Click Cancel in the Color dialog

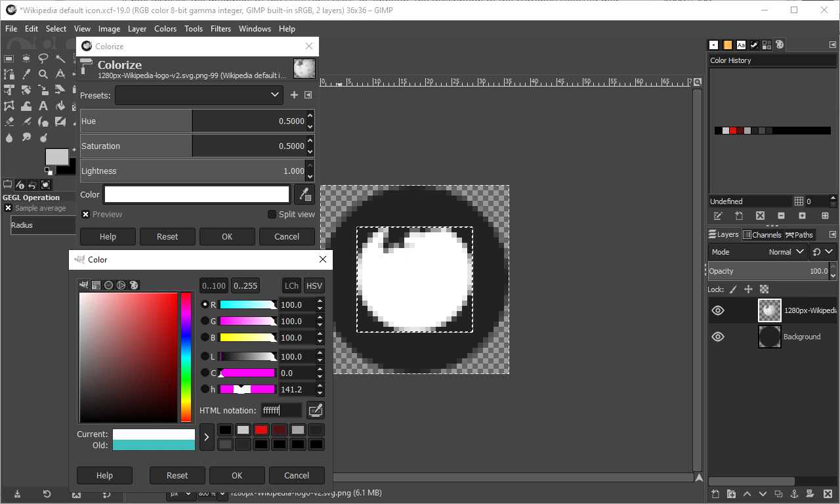pyautogui.click(x=297, y=476)
